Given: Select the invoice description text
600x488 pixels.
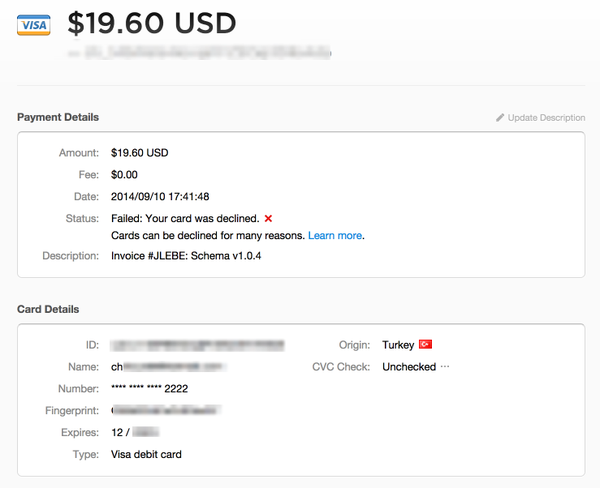Looking at the screenshot, I should point(186,256).
